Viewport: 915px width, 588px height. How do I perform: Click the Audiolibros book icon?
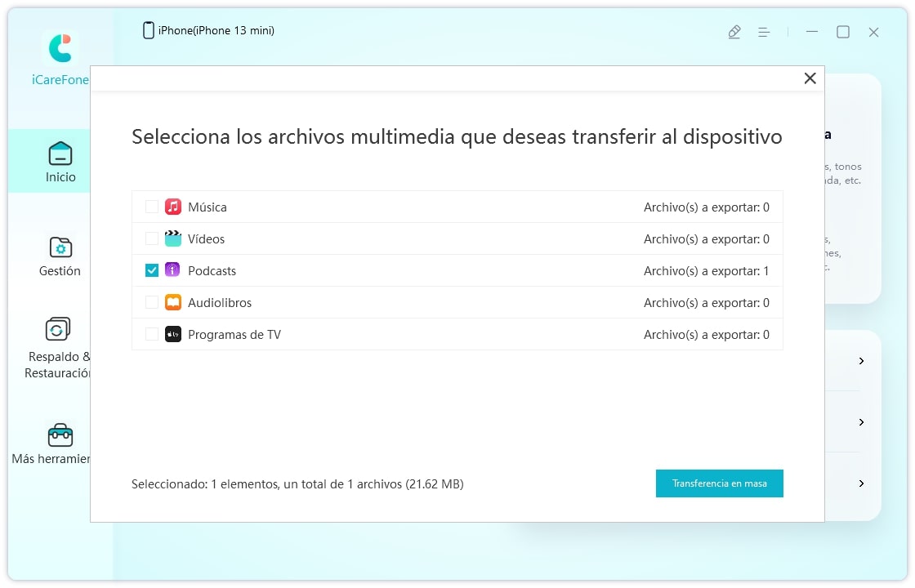(172, 302)
